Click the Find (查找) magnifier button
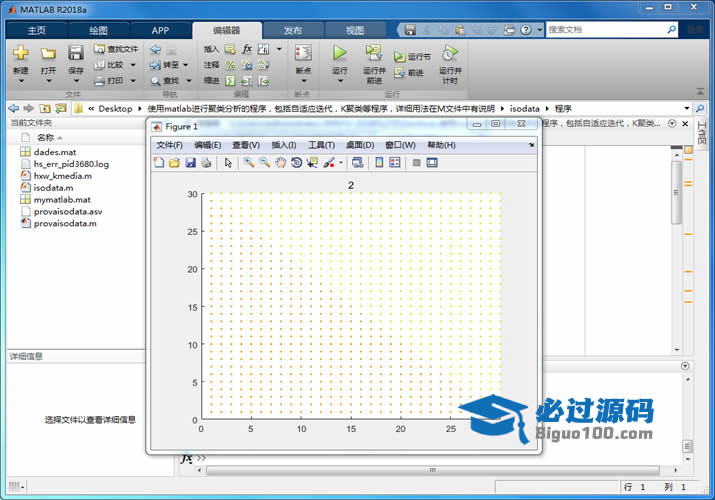This screenshot has width=715, height=500. point(165,81)
